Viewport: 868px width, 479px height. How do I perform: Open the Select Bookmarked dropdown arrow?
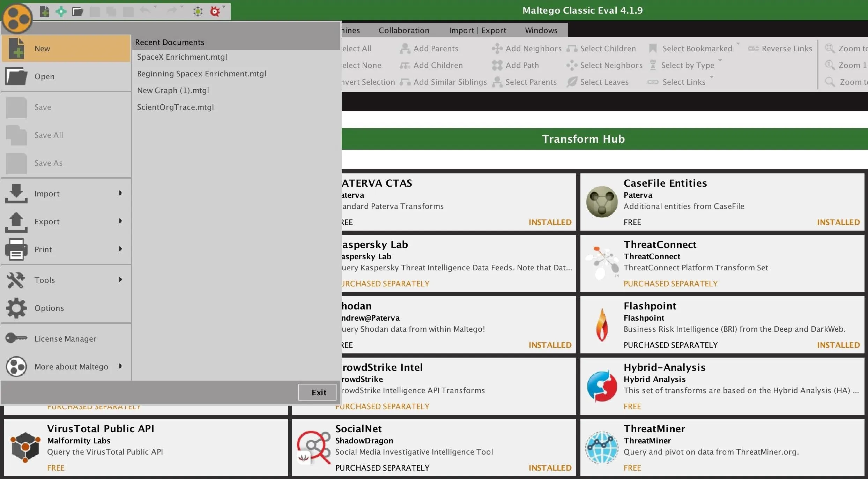(738, 44)
